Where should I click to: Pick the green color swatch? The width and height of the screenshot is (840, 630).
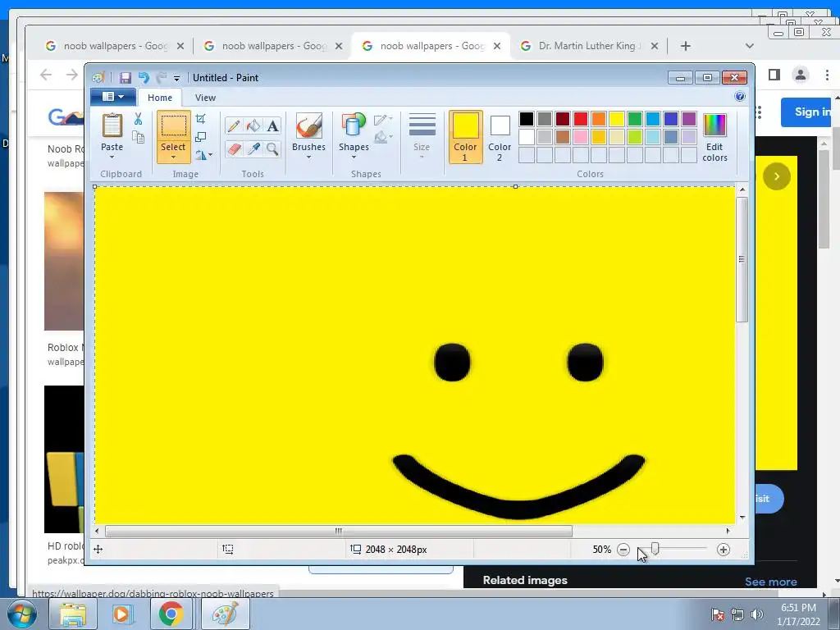click(634, 118)
